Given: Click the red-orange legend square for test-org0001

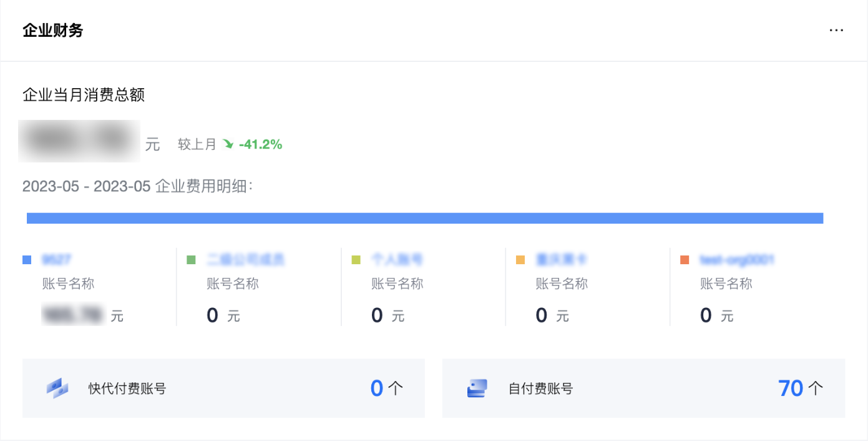Looking at the screenshot, I should click(x=685, y=260).
